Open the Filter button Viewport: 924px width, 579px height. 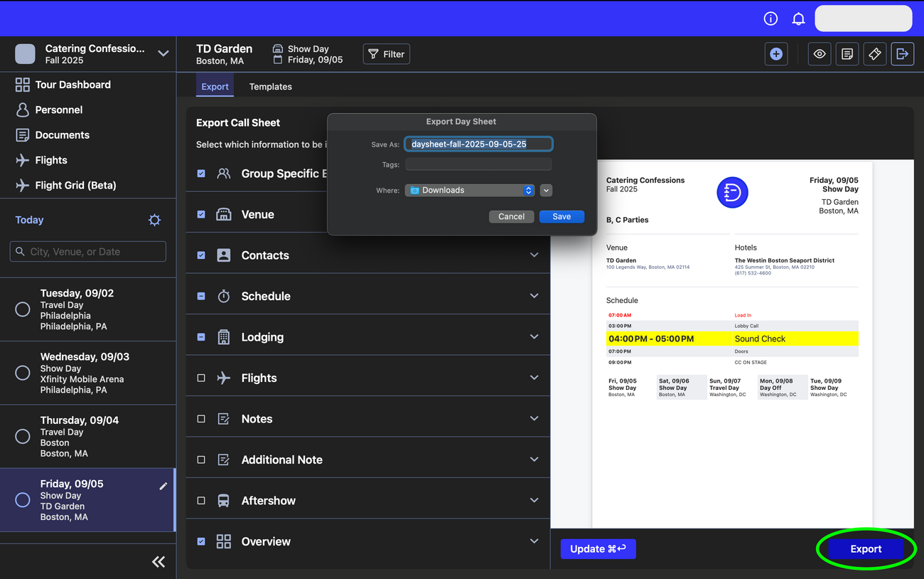(387, 54)
